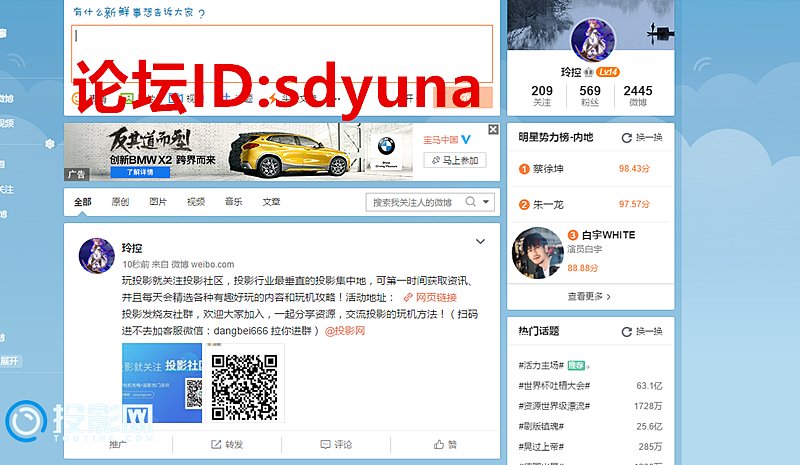Image resolution: width=800 pixels, height=465 pixels.
Task: Click the 玲控 author name on the post
Action: (132, 248)
